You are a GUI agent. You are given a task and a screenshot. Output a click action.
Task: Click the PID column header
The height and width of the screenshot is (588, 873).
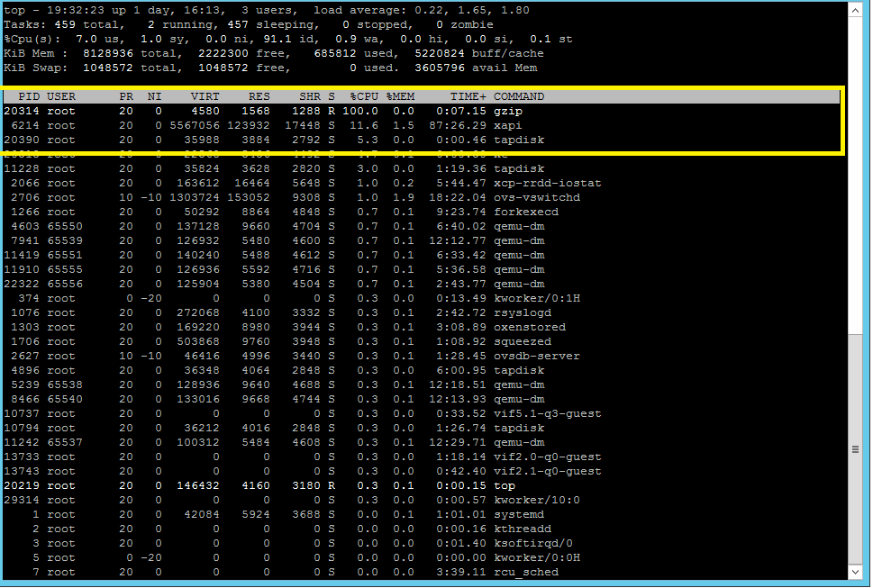[29, 96]
